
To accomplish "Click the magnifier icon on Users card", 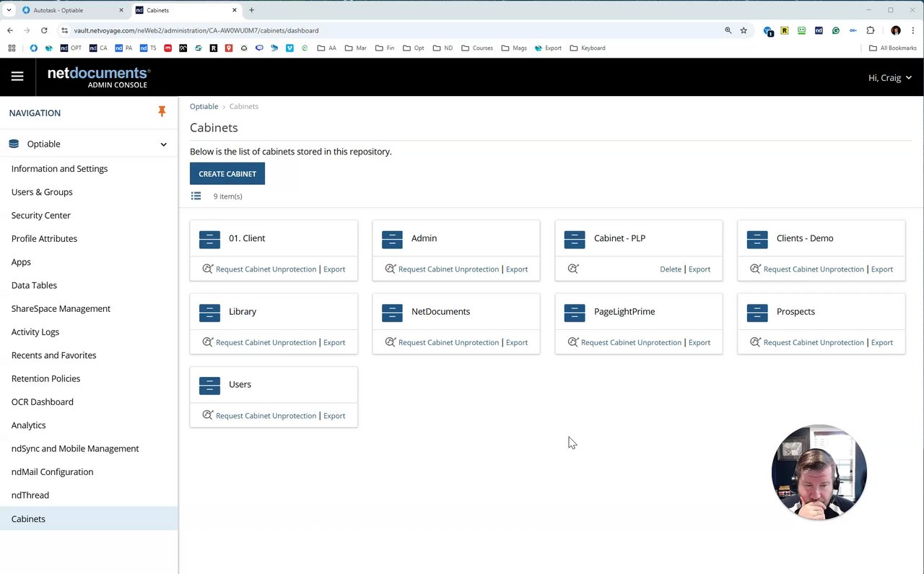I will [x=208, y=415].
